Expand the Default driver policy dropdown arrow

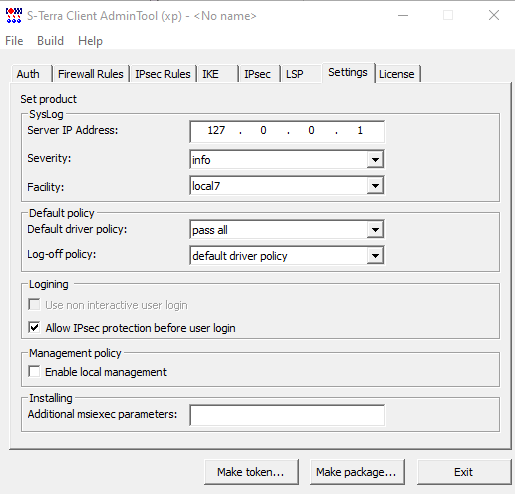tap(375, 230)
